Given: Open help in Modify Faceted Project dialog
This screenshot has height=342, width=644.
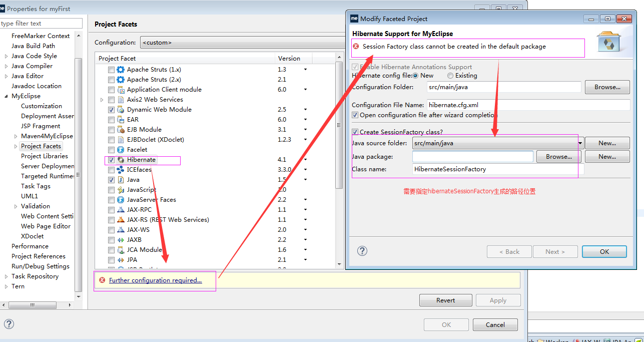Looking at the screenshot, I should pyautogui.click(x=363, y=251).
